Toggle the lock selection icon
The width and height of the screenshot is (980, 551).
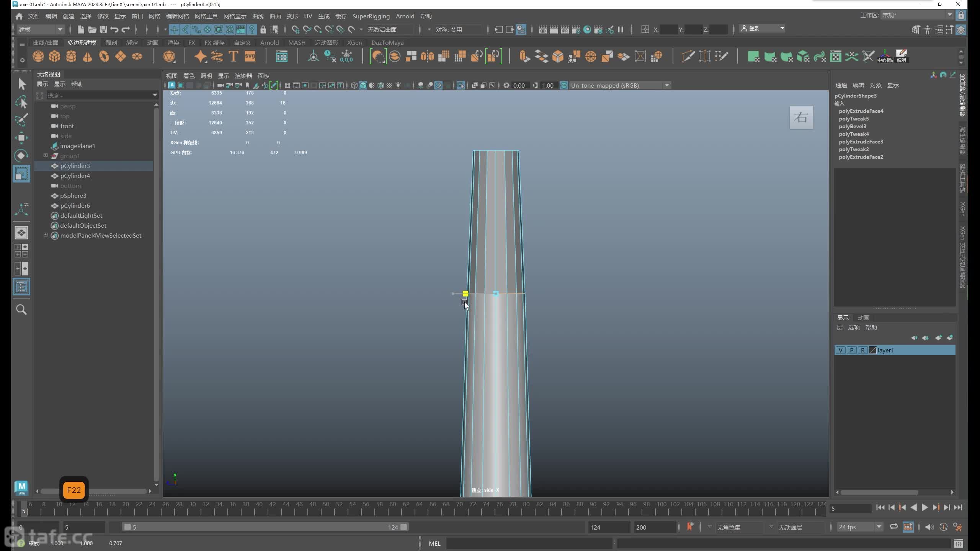(263, 29)
